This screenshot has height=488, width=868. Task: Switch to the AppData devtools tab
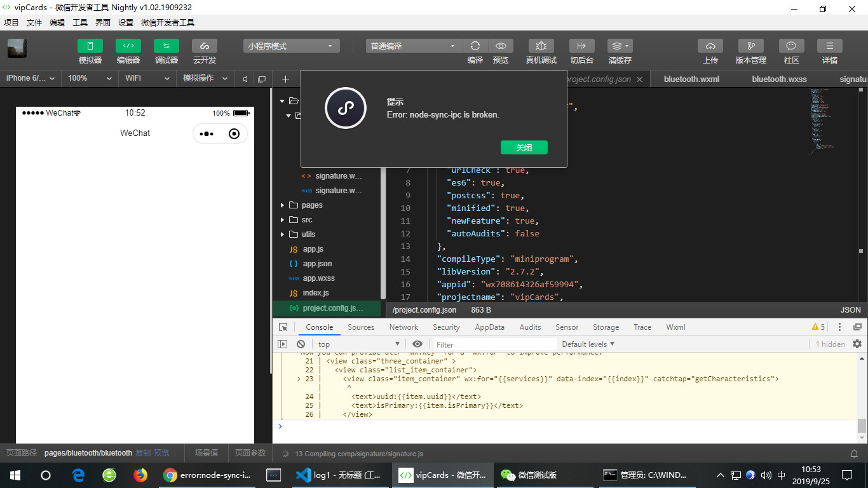[489, 327]
